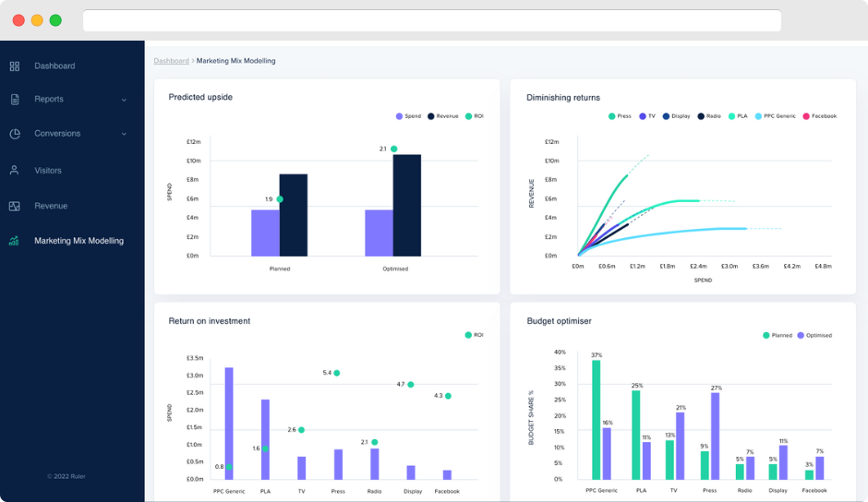Toggle the Spend series in Predicted upside legend
868x502 pixels.
[408, 116]
